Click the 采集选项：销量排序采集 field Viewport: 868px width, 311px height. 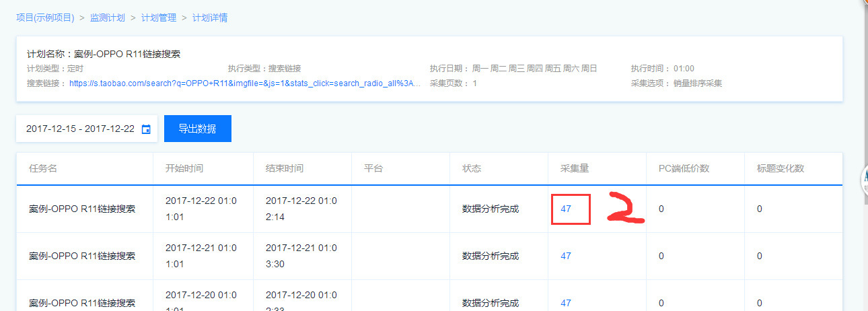[x=677, y=83]
